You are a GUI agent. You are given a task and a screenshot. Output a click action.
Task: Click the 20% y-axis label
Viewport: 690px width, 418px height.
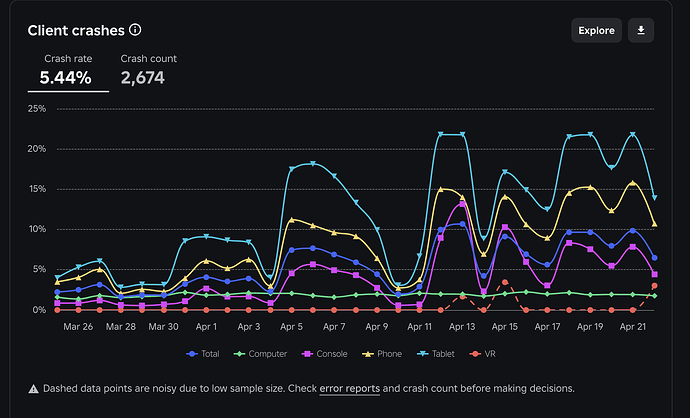click(x=37, y=149)
